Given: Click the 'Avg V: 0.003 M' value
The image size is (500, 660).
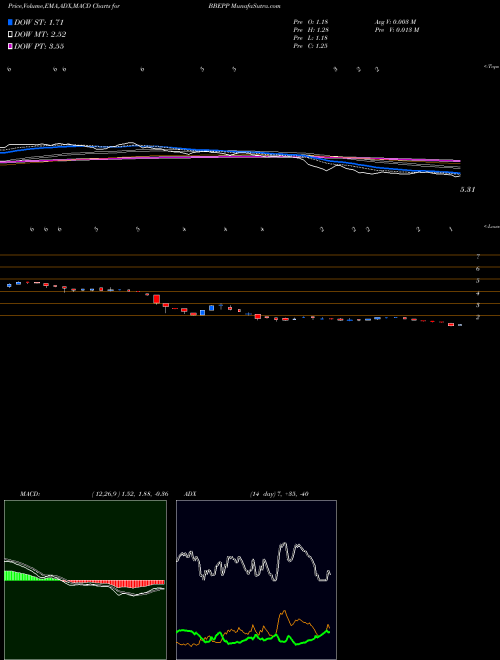Looking at the screenshot, I should click(x=395, y=22).
